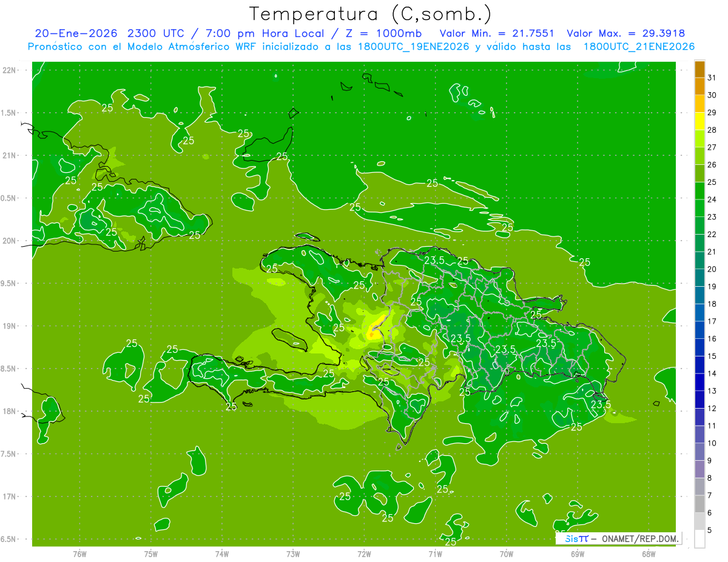Click the '21N' latitude axis label
The width and height of the screenshot is (728, 562).
point(10,156)
